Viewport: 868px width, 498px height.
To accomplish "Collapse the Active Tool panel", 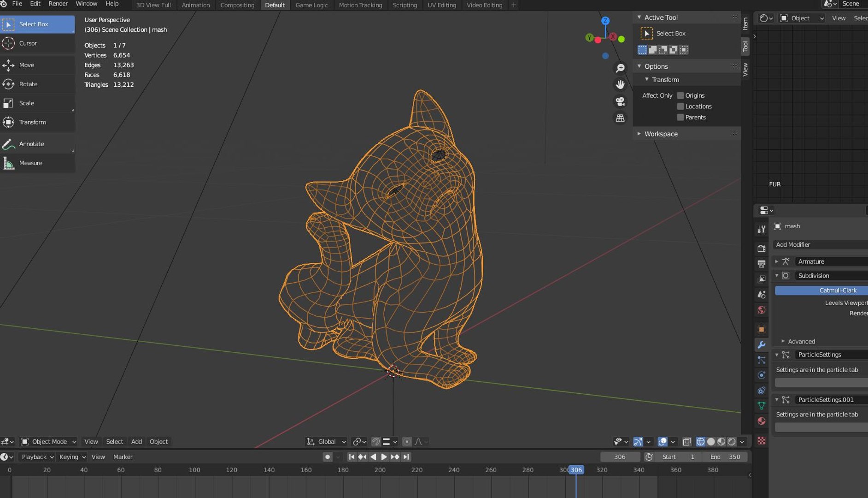I will point(639,17).
